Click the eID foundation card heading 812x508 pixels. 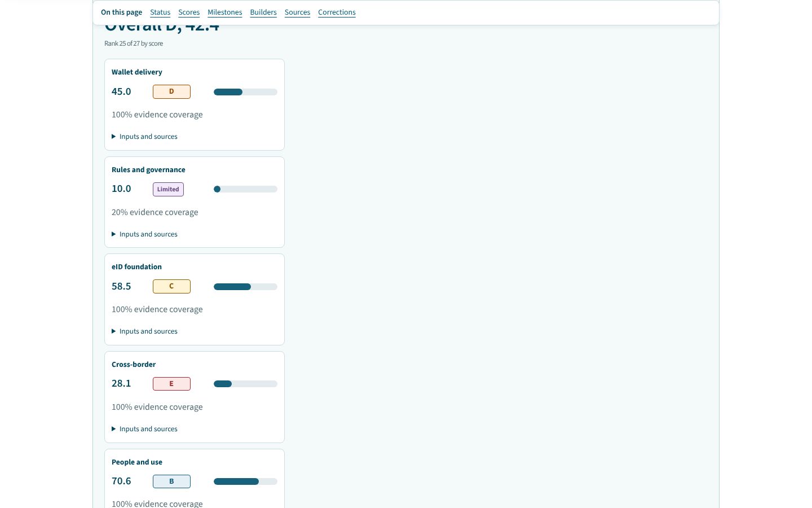(136, 267)
